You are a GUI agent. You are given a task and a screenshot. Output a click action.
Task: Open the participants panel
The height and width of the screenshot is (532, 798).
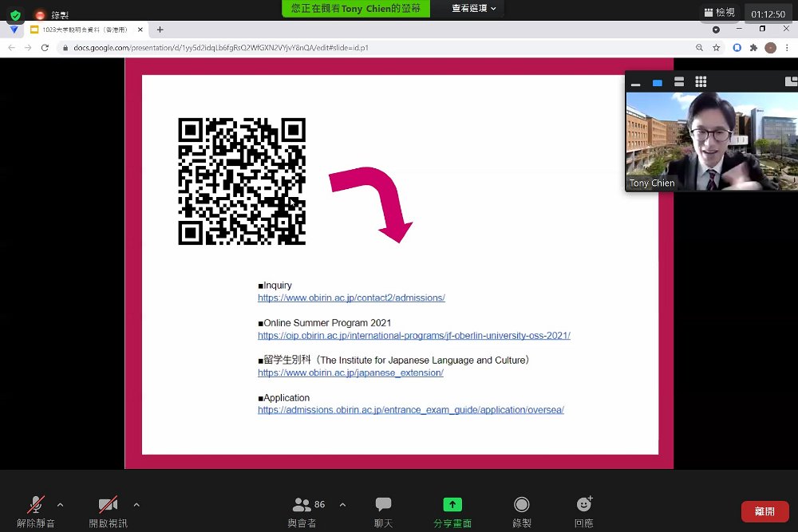pos(302,511)
